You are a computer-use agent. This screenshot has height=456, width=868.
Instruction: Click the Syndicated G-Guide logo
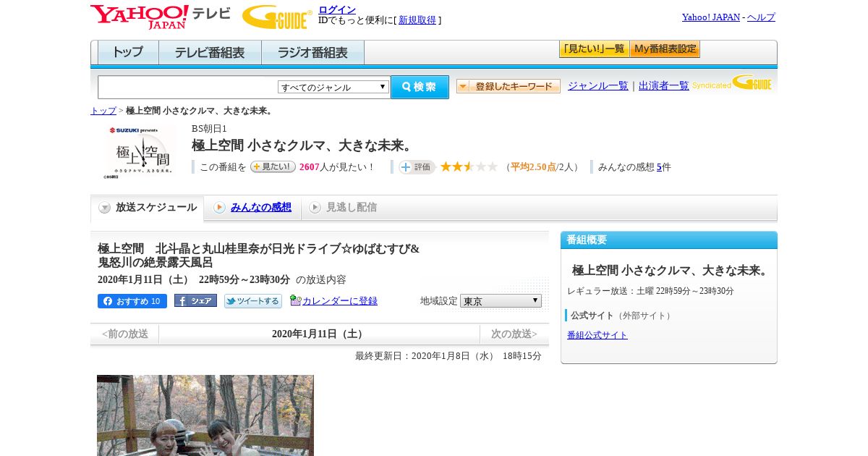point(732,83)
